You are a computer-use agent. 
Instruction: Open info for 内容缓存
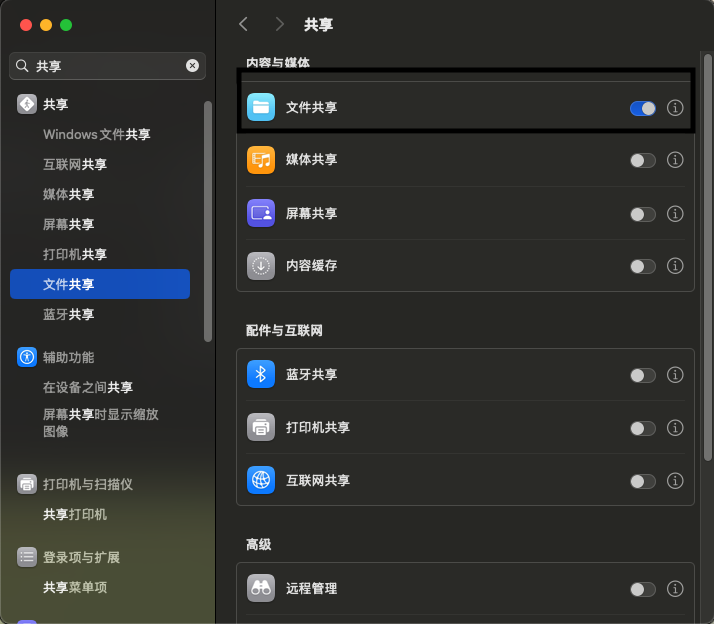point(675,266)
